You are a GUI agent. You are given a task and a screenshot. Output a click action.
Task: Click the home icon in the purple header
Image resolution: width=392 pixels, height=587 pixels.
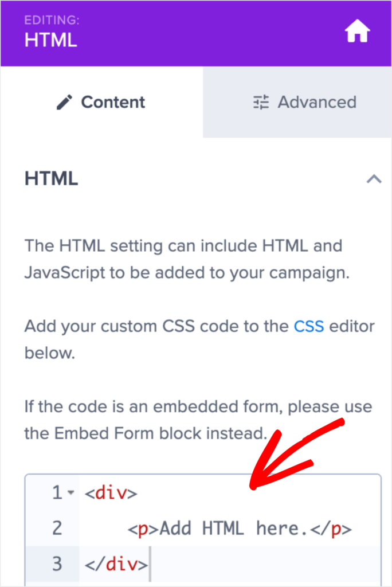point(356,31)
